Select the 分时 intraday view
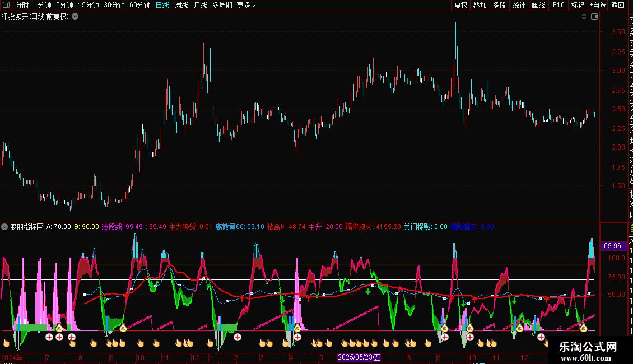This screenshot has height=364, width=633. tap(22, 5)
